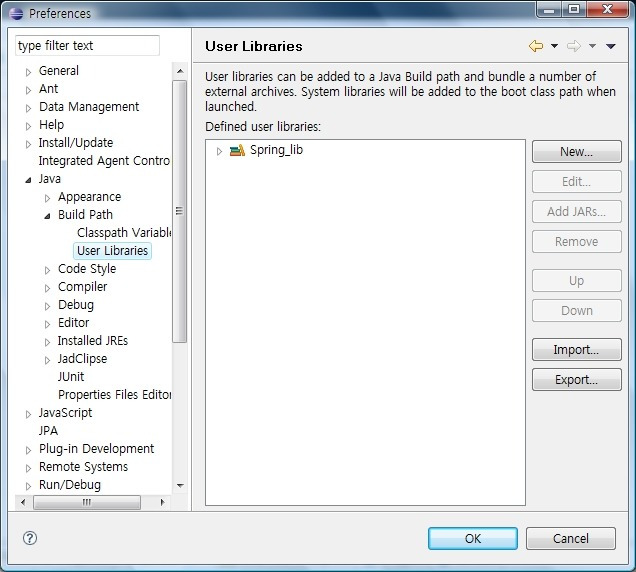The image size is (636, 572).
Task: Expand the General tree node
Action: click(28, 72)
